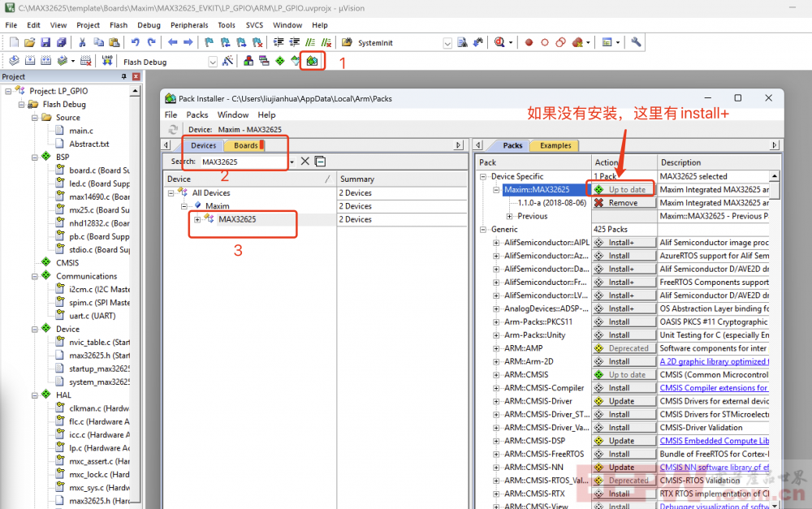The width and height of the screenshot is (812, 509).
Task: Click the Description column header
Action: coord(717,162)
